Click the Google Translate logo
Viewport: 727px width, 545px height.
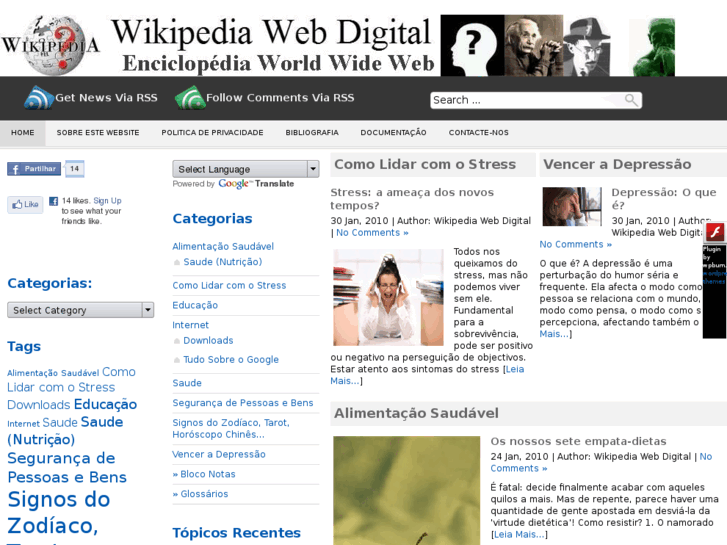pos(256,184)
